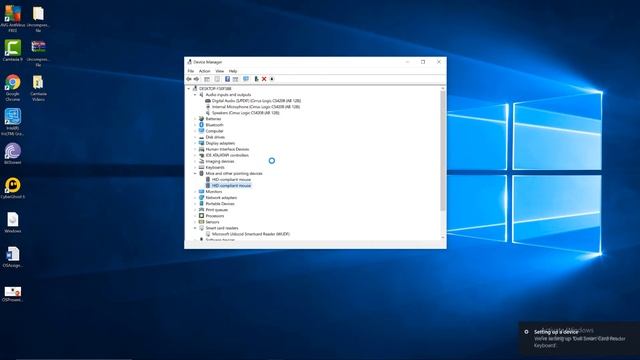
Task: Click the 'Setting up a device' notification
Action: point(579,339)
